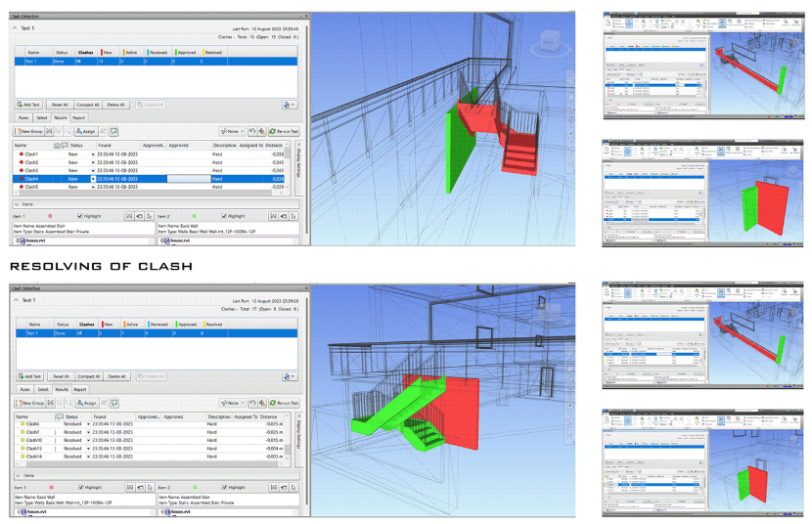812x524 pixels.
Task: Toggle Item 2 Highlight checkbox in lower panel
Action: pyautogui.click(x=225, y=487)
